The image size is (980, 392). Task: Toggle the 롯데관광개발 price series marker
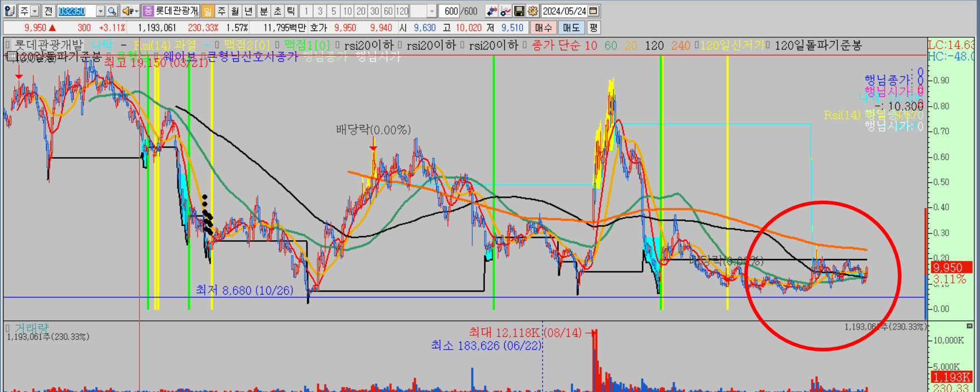pyautogui.click(x=8, y=45)
